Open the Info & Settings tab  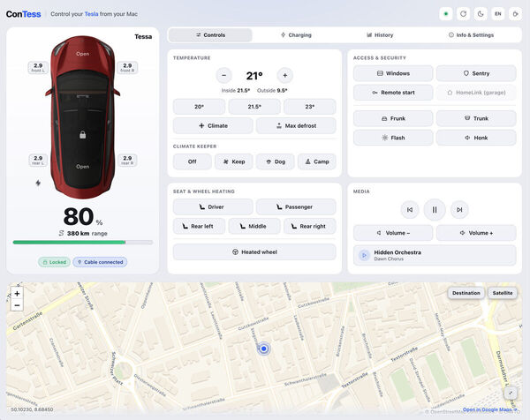pos(471,35)
